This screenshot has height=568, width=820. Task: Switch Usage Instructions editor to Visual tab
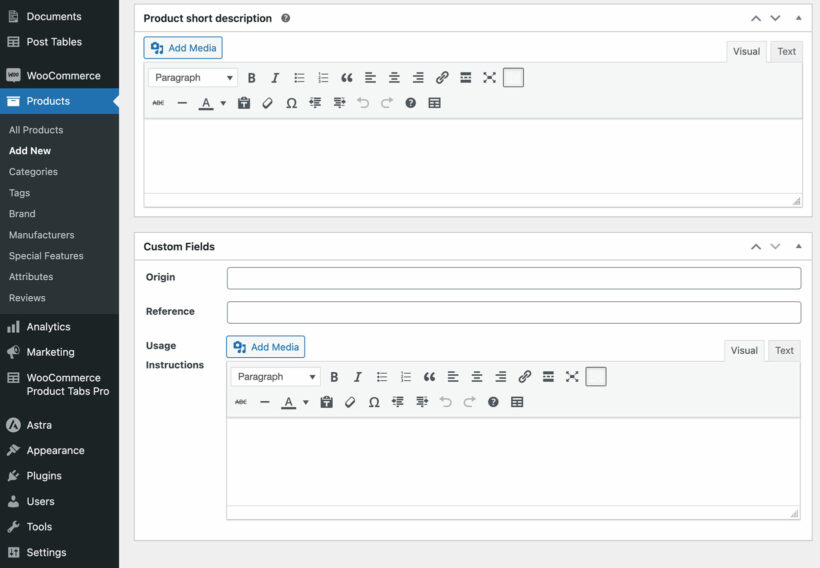tap(744, 351)
